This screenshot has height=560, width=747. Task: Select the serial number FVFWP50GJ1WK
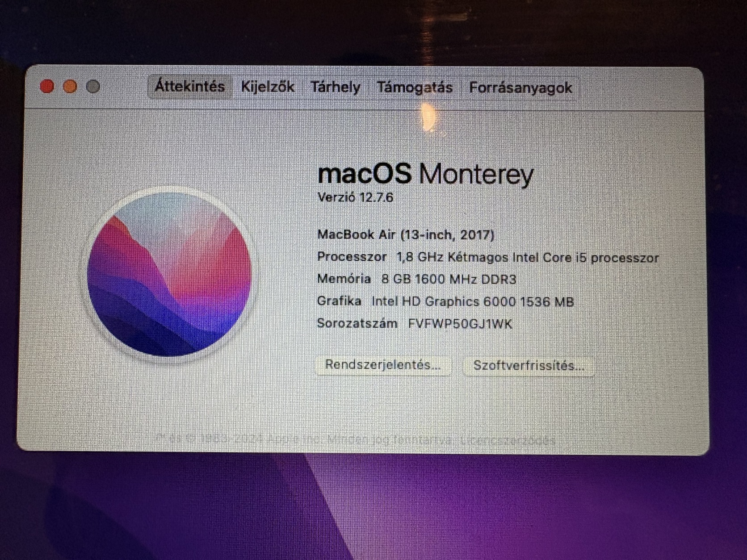click(x=460, y=324)
